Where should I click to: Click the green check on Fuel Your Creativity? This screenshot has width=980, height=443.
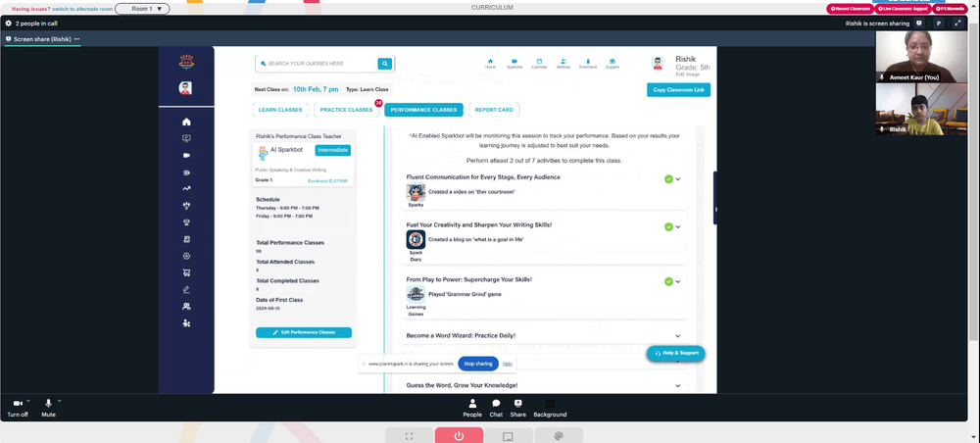point(668,226)
